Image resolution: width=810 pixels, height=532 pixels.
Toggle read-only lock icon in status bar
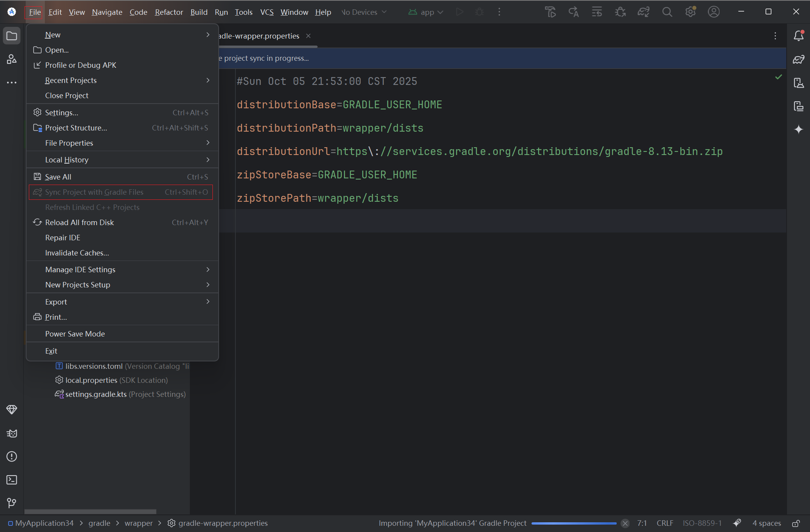(796, 523)
